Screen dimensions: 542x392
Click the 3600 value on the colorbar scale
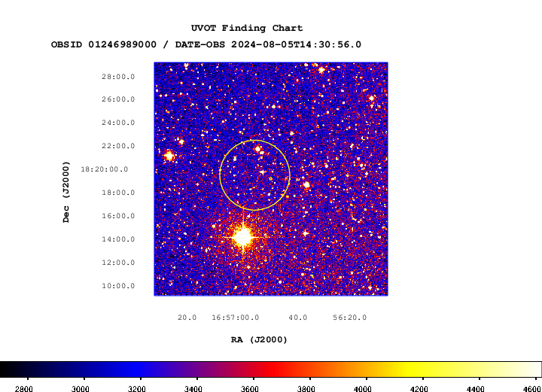[250, 389]
